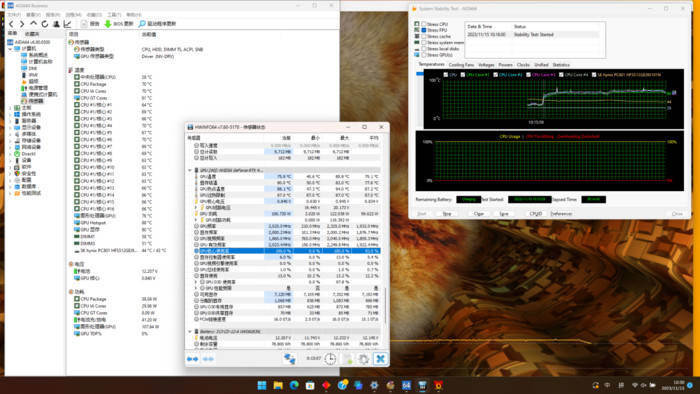
Task: Expand the DirectX tree node
Action: click(x=10, y=153)
